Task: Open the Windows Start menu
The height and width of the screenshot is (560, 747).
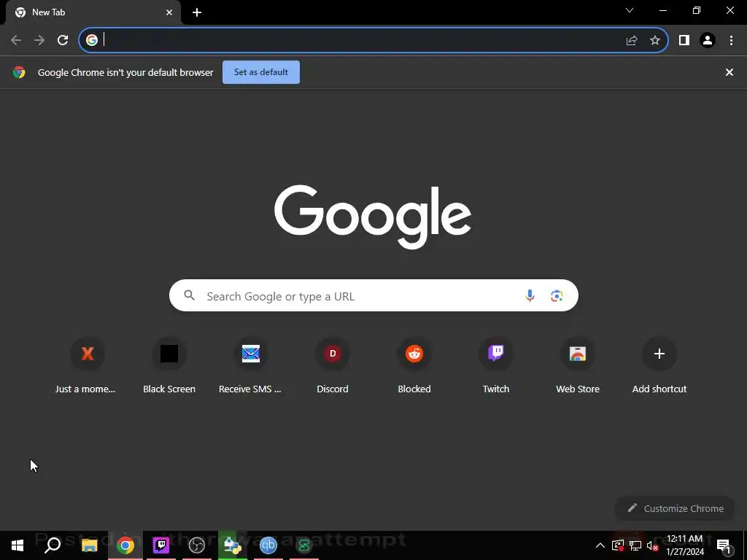Action: 18,545
